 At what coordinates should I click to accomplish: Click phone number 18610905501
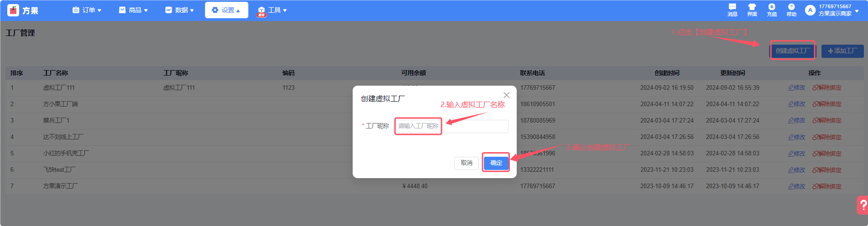pos(538,104)
